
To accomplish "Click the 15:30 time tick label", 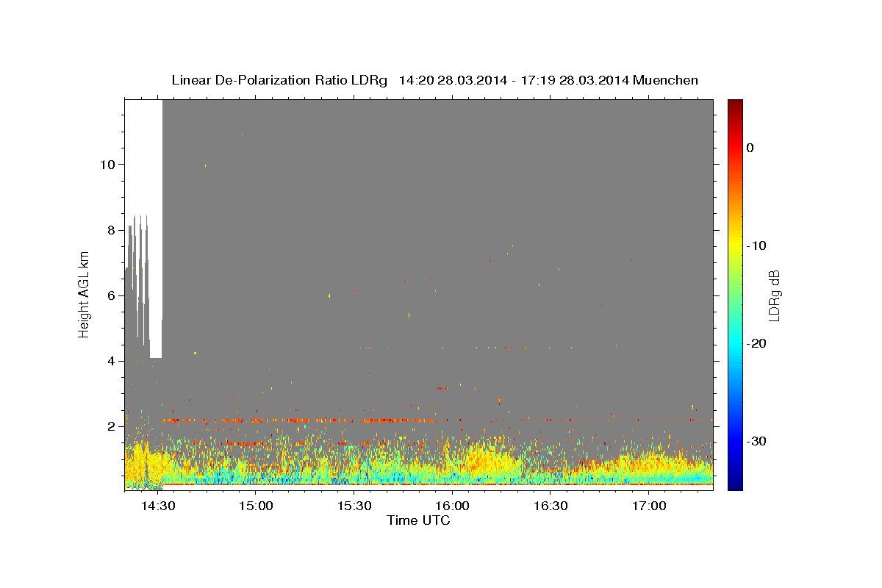I will click(354, 506).
